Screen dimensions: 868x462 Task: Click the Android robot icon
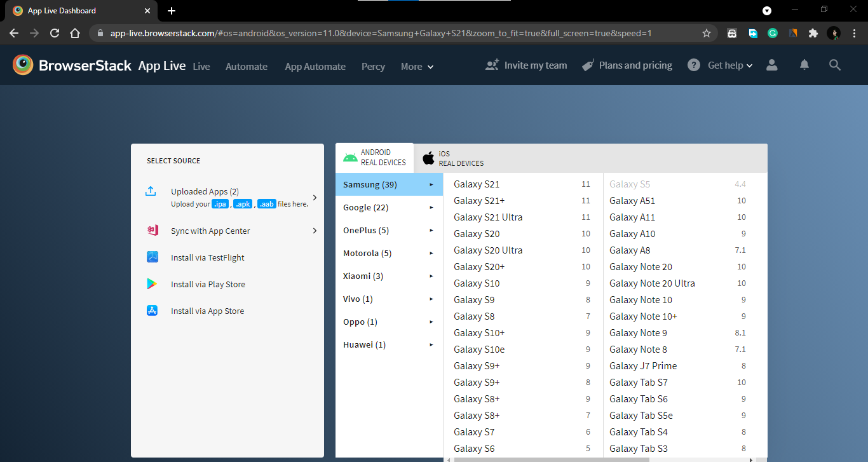click(350, 158)
